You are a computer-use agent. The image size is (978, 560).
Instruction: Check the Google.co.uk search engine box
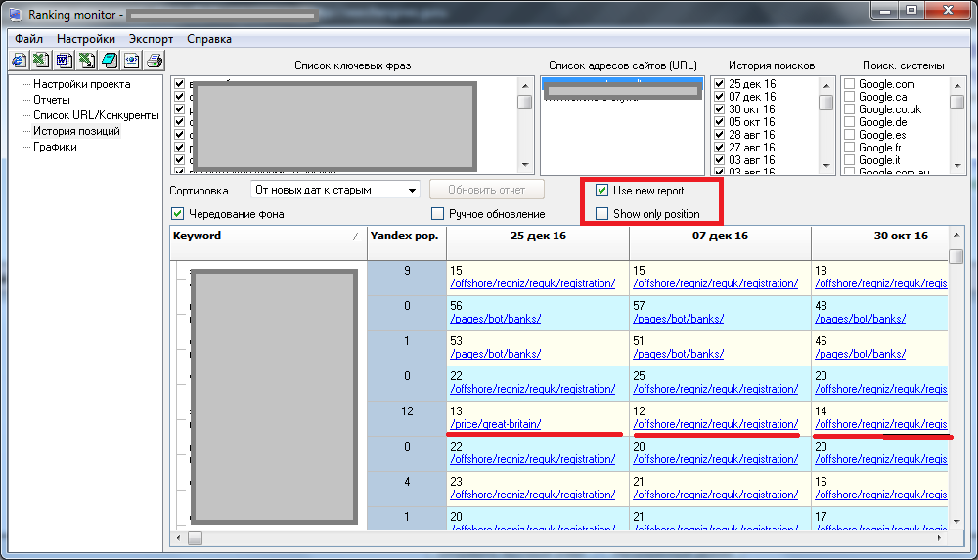pyautogui.click(x=849, y=109)
